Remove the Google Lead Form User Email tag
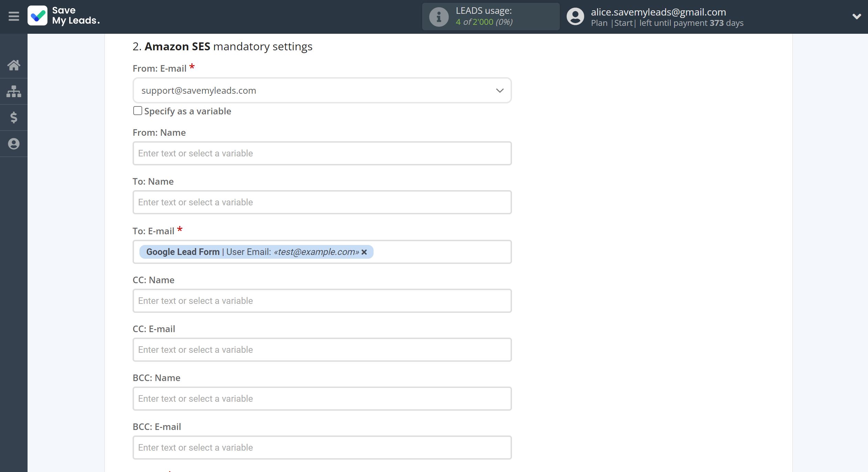 point(364,252)
